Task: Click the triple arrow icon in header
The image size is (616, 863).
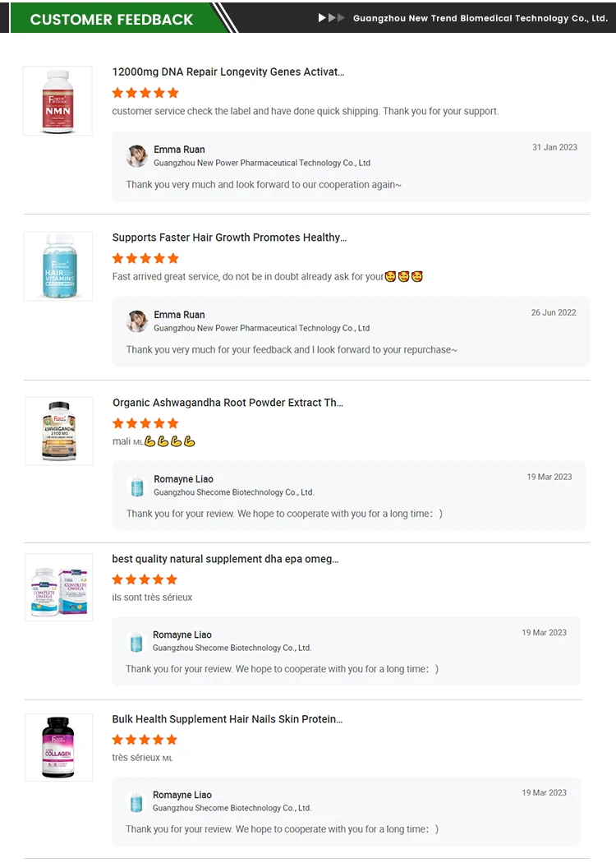Action: click(x=332, y=17)
